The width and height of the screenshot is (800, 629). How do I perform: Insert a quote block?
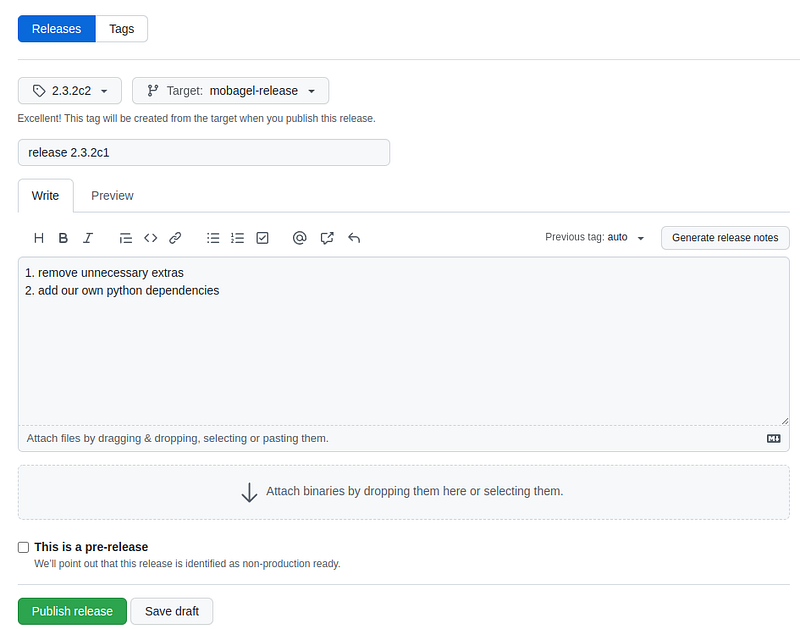tap(126, 238)
